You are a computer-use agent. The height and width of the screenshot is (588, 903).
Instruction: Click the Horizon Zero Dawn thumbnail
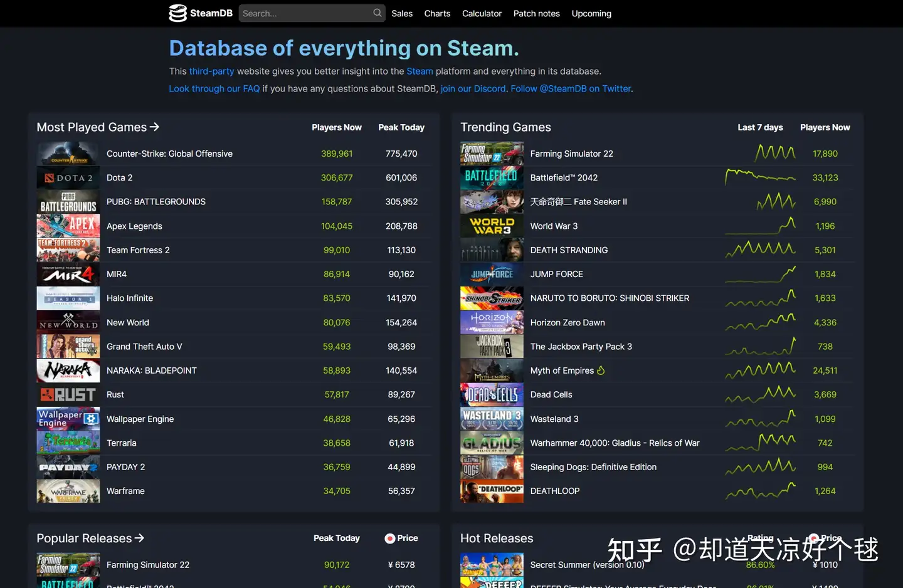[x=492, y=322]
